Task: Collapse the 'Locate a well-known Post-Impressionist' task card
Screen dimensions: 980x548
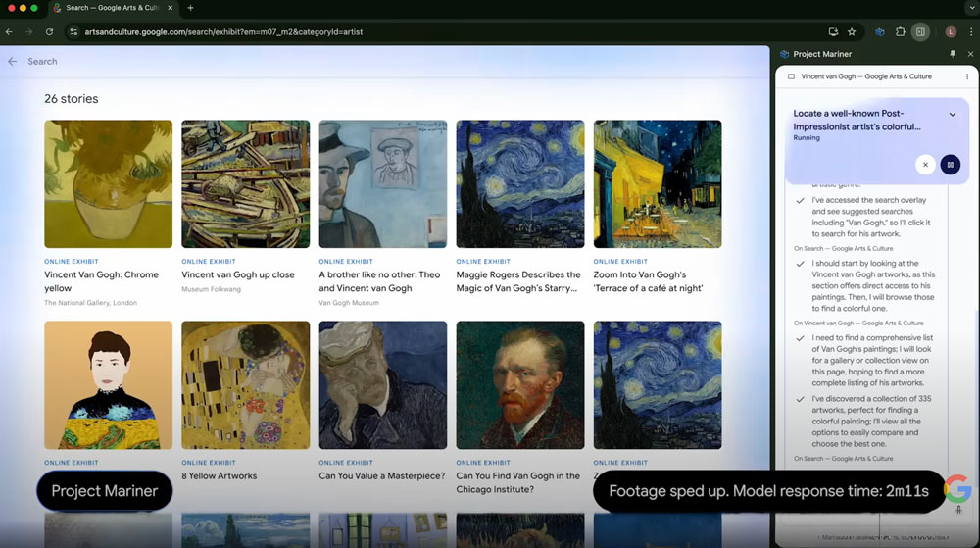Action: tap(953, 115)
